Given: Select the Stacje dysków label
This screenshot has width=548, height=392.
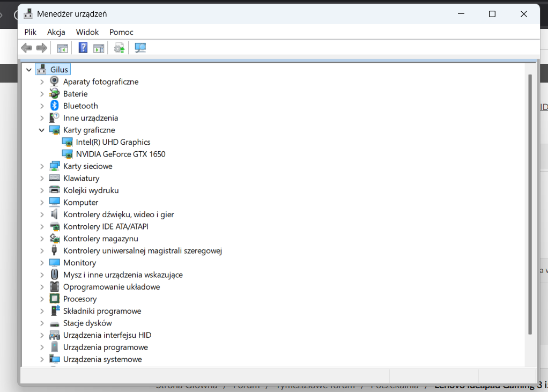Looking at the screenshot, I should (87, 323).
